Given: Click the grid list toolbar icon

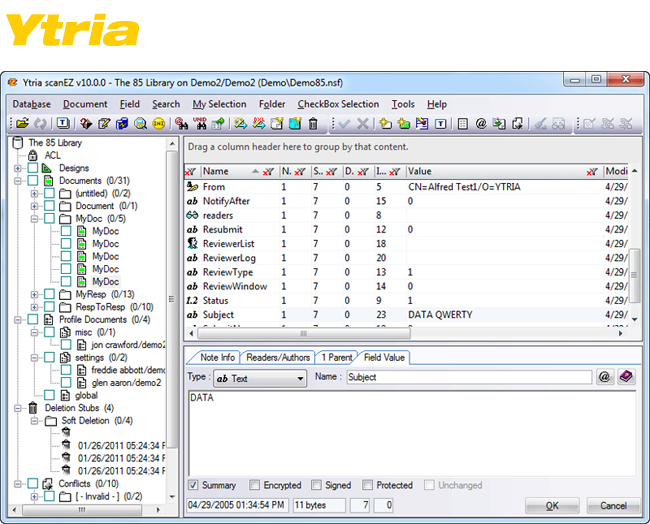Looking at the screenshot, I should pos(463,124).
